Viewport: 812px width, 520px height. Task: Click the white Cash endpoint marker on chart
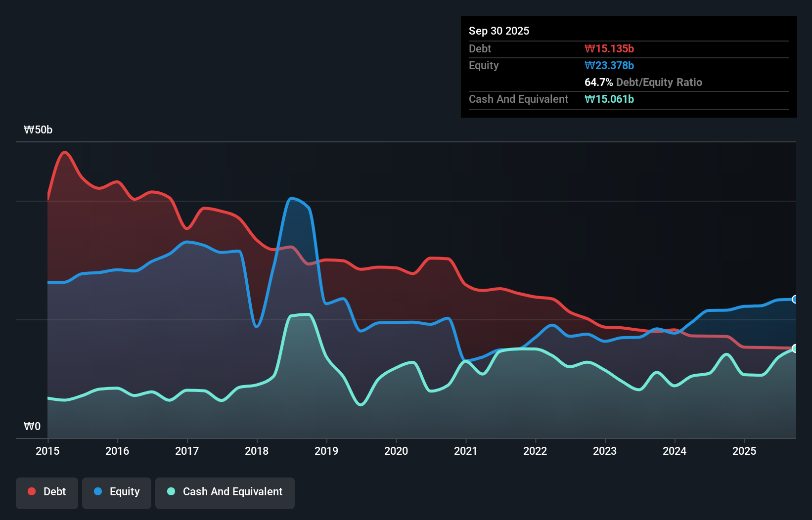795,348
